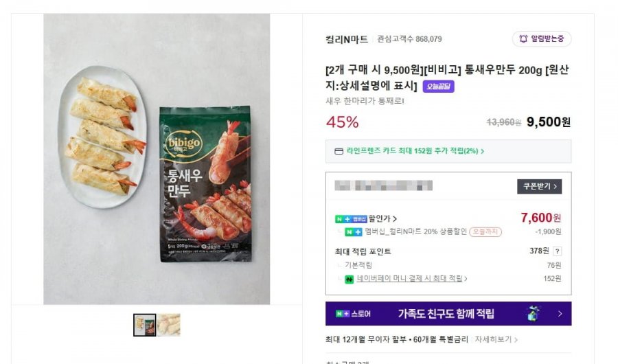618x364 pixels.
Task: Click the credit card icon beside 라인프렌즈 카드
Action: [x=338, y=151]
